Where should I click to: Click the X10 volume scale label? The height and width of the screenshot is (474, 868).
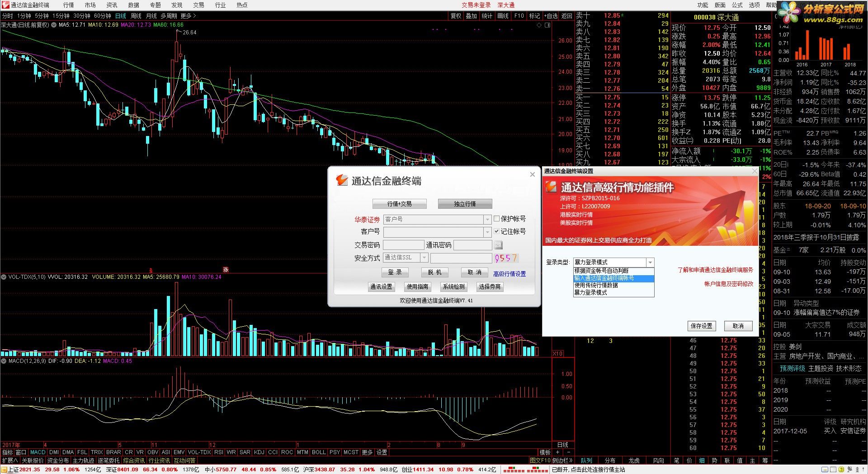pyautogui.click(x=558, y=353)
